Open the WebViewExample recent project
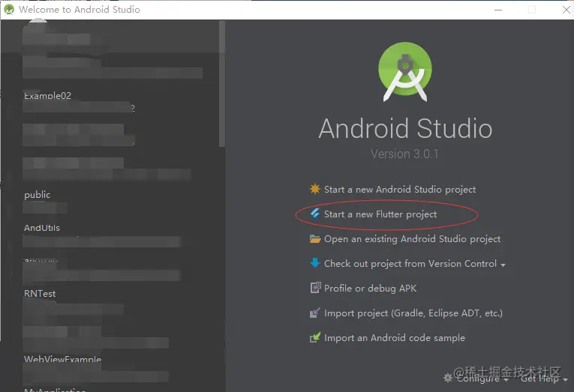 (62, 359)
